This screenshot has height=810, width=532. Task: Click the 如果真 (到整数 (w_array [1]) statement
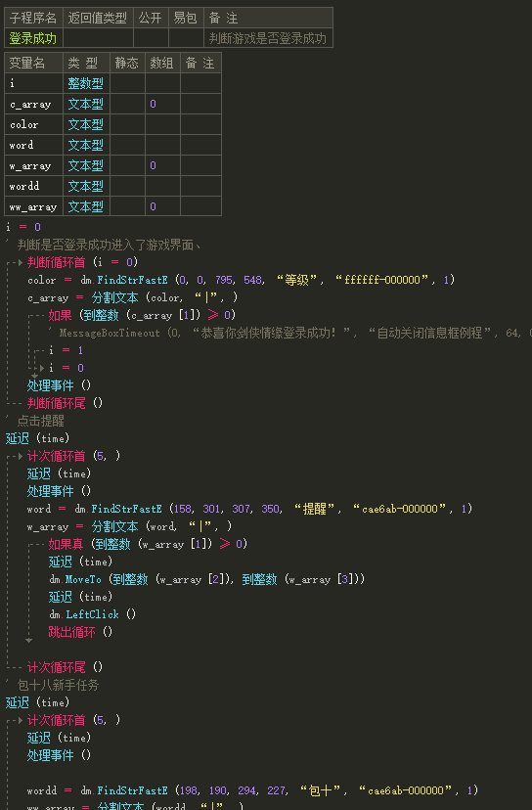148,544
